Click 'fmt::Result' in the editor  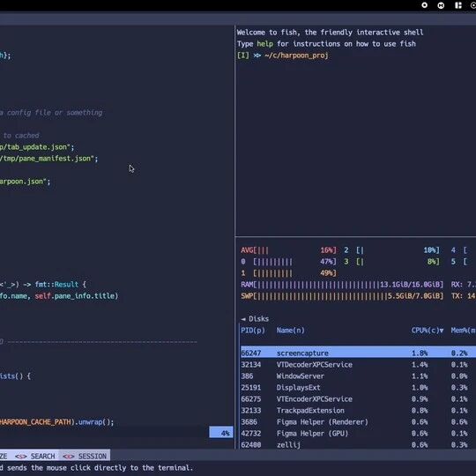point(56,285)
